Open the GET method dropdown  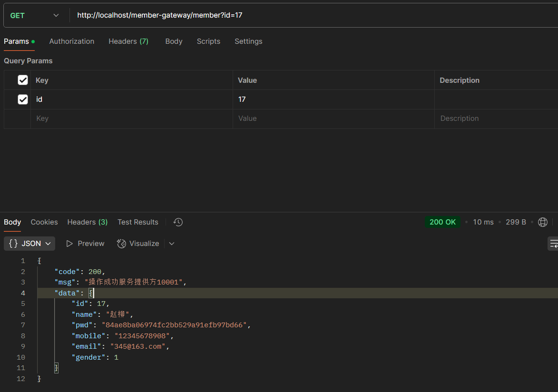(x=35, y=16)
